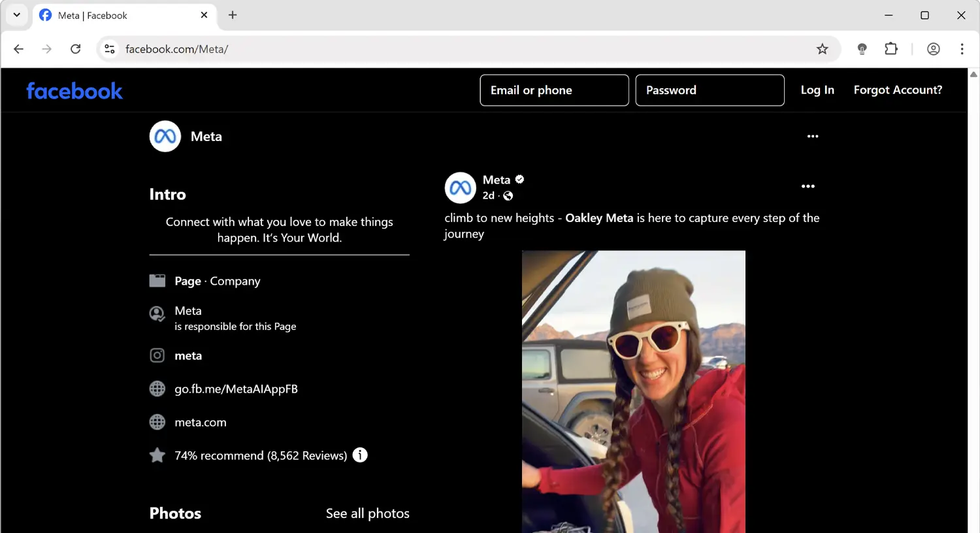Screen dimensions: 980x533
Task: Click the globe icon beside meta.com
Action: click(157, 422)
